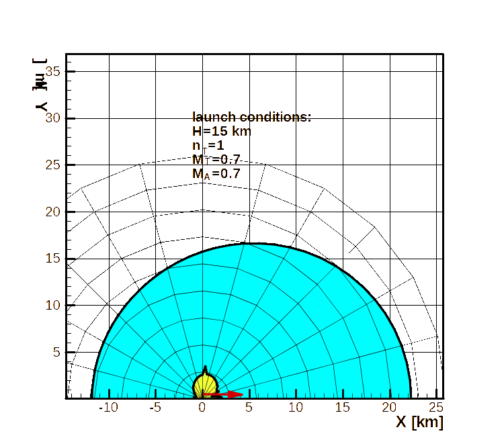The image size is (504, 448).
Task: Click the 'launch conditions:' heading text
Action: click(x=252, y=117)
